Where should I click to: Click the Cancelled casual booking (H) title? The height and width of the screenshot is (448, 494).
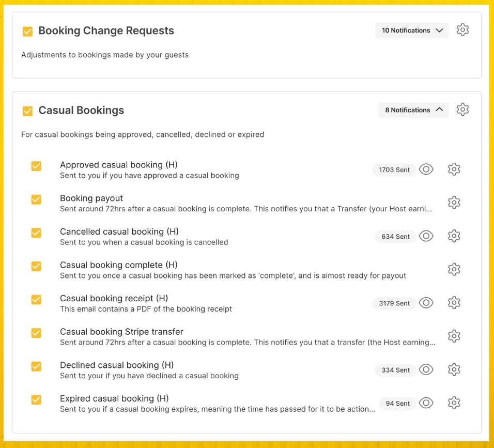click(x=119, y=231)
